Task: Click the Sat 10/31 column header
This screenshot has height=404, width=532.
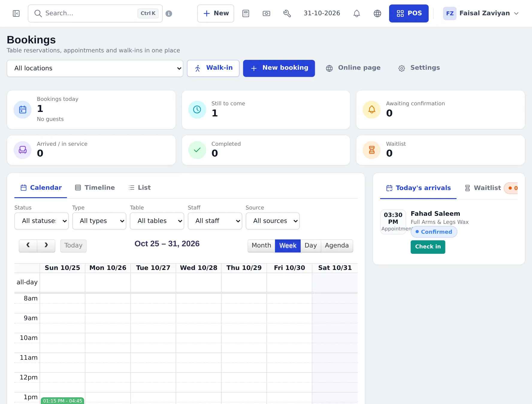Action: pyautogui.click(x=335, y=268)
